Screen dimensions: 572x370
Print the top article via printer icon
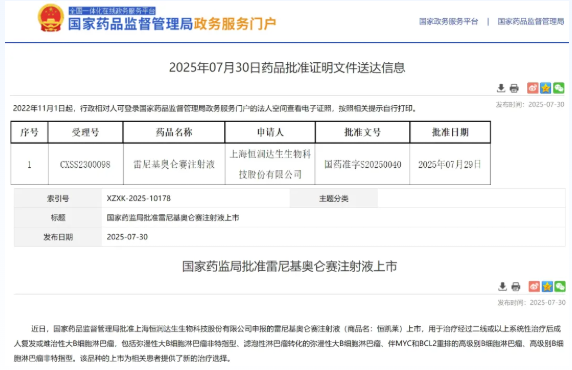pos(514,88)
